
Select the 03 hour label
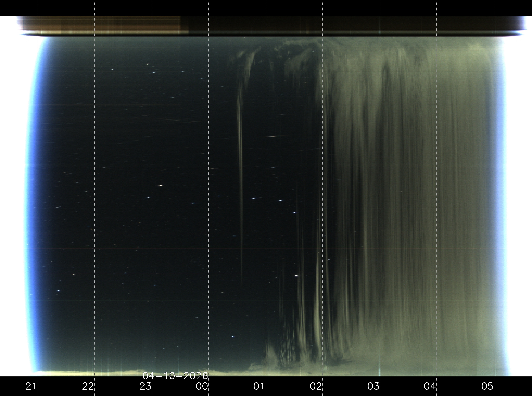tap(373, 386)
